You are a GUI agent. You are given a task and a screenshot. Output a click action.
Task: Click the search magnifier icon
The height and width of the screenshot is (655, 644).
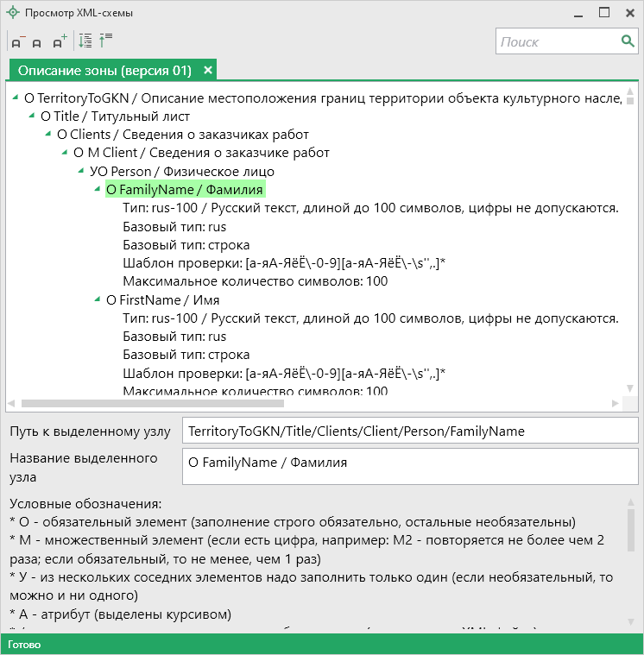[628, 41]
